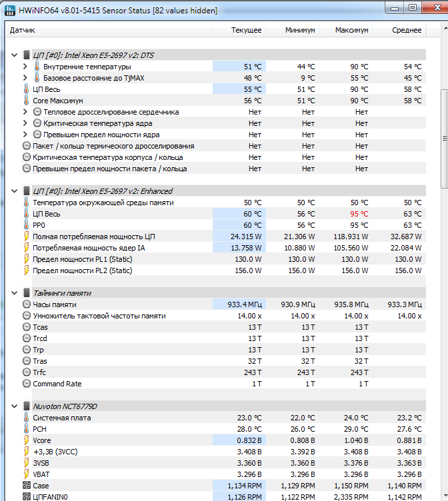Click the Максимум column header
This screenshot has height=501, width=448.
(x=345, y=31)
